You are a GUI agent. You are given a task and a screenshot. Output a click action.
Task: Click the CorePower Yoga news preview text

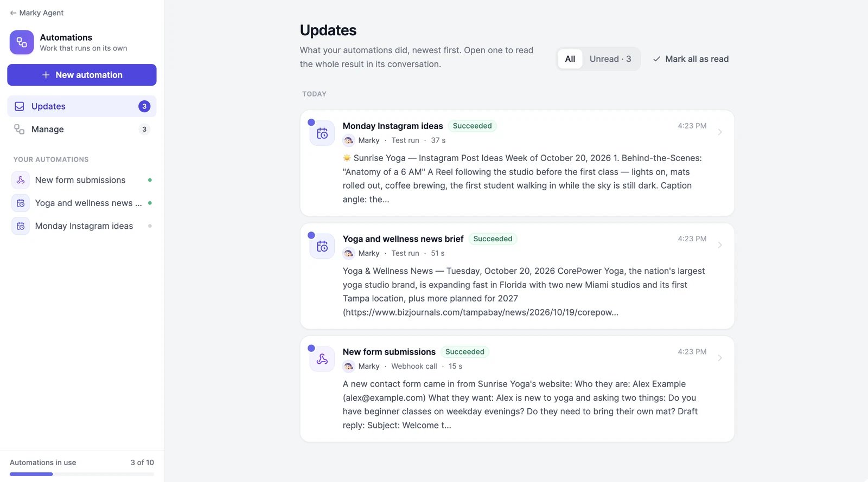point(524,292)
